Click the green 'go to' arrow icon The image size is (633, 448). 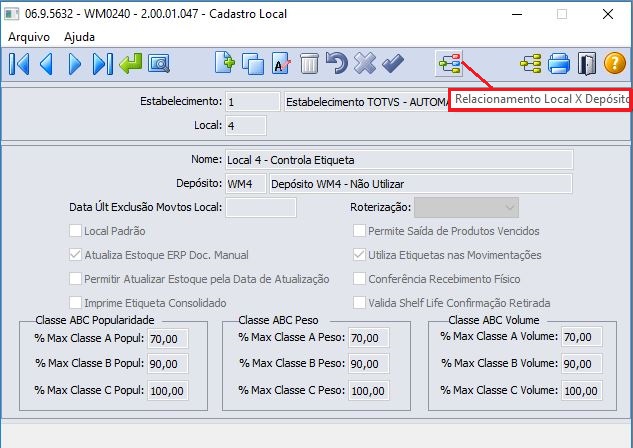tap(130, 64)
